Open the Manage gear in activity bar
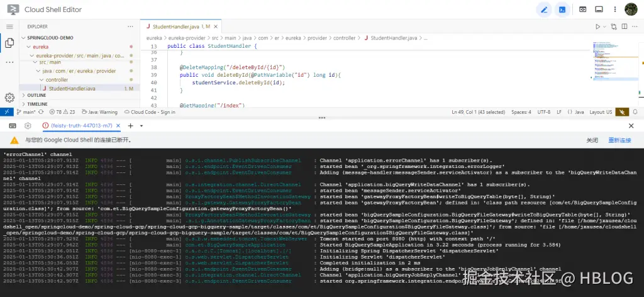Viewport: 644px width, 297px height. tap(9, 98)
